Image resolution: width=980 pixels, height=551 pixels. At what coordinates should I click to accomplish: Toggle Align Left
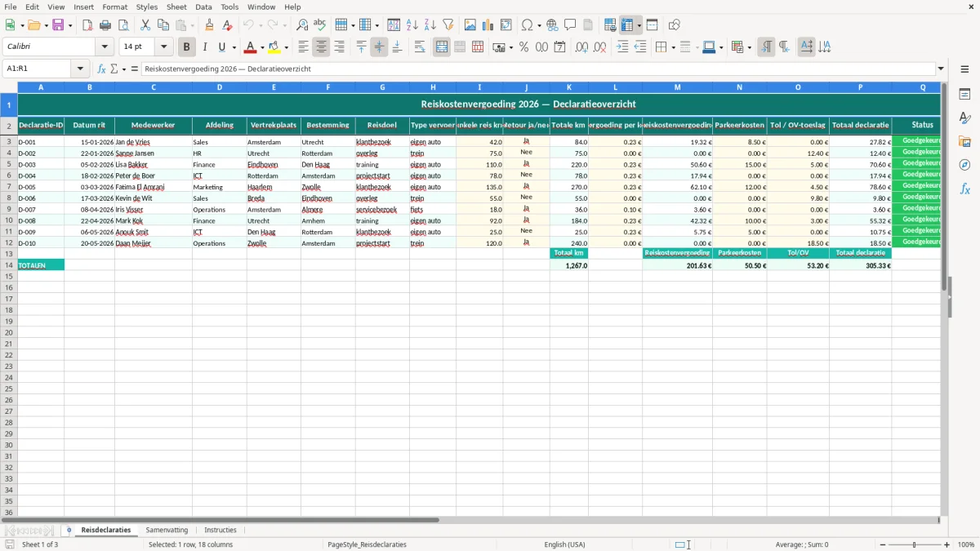coord(303,47)
